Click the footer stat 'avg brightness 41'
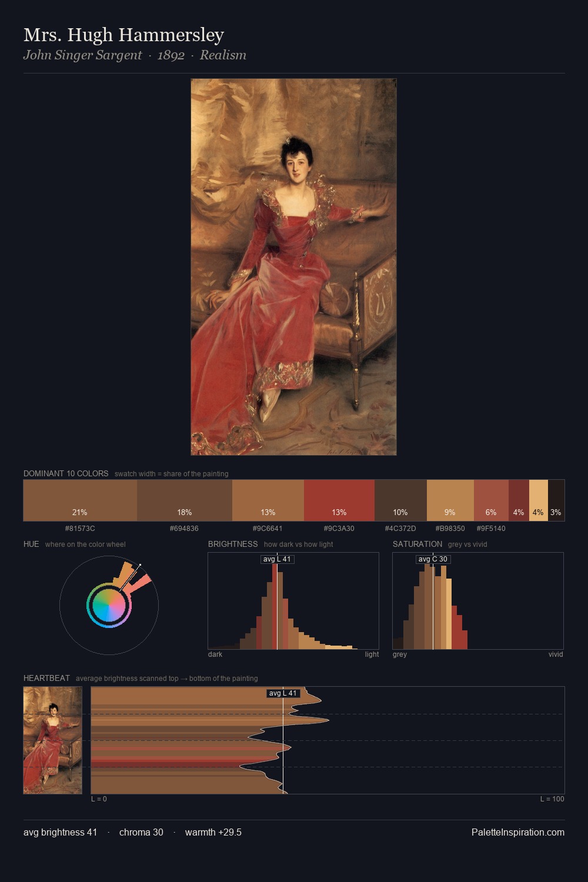Image resolution: width=588 pixels, height=882 pixels. click(x=61, y=833)
